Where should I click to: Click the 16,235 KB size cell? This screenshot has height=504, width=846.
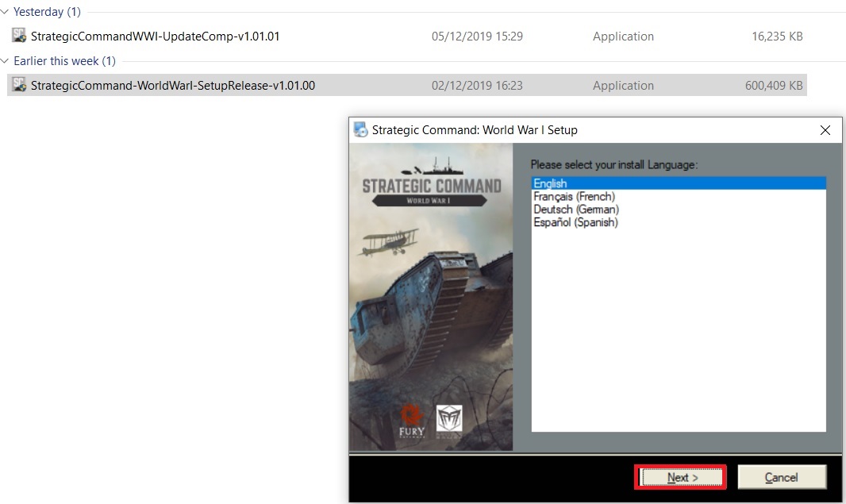777,37
